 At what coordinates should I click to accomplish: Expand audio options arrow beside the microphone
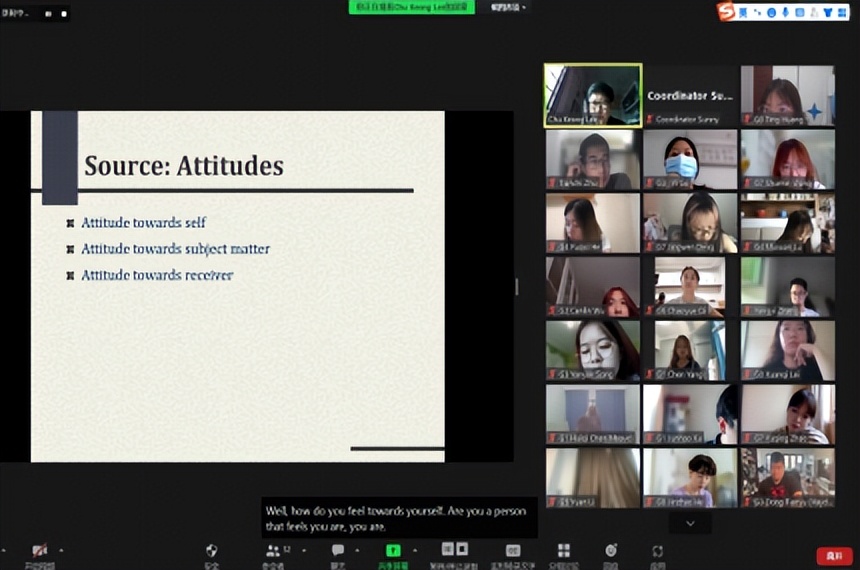point(61,550)
